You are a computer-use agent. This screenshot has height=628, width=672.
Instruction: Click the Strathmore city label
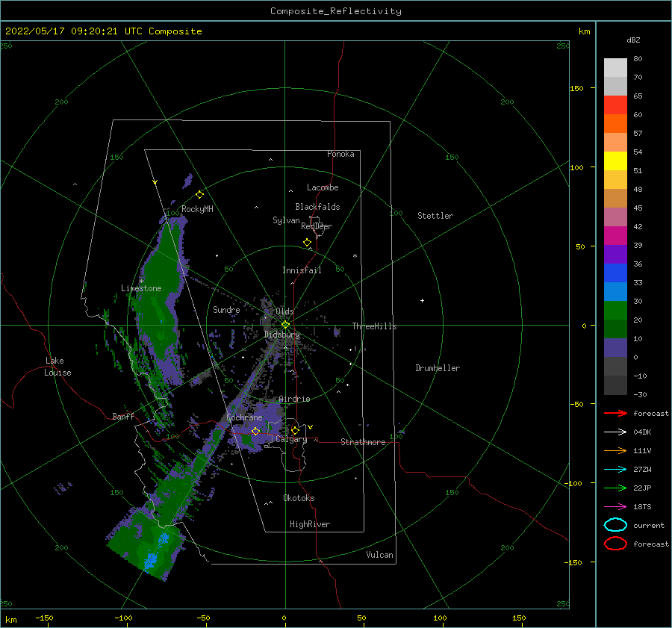pyautogui.click(x=363, y=442)
